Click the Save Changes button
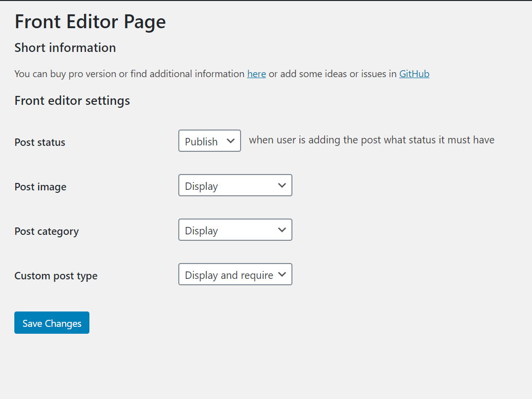Viewport: 532px width, 399px height. pyautogui.click(x=51, y=322)
